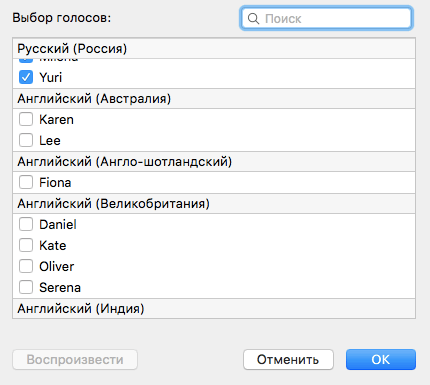Click the Воспроизвести play button
The width and height of the screenshot is (430, 385).
click(75, 359)
